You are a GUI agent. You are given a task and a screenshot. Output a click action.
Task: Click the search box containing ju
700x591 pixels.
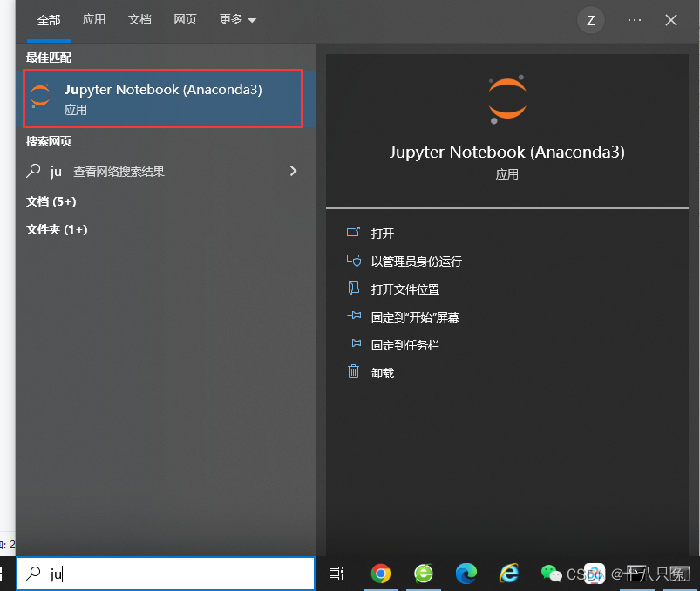click(x=166, y=574)
